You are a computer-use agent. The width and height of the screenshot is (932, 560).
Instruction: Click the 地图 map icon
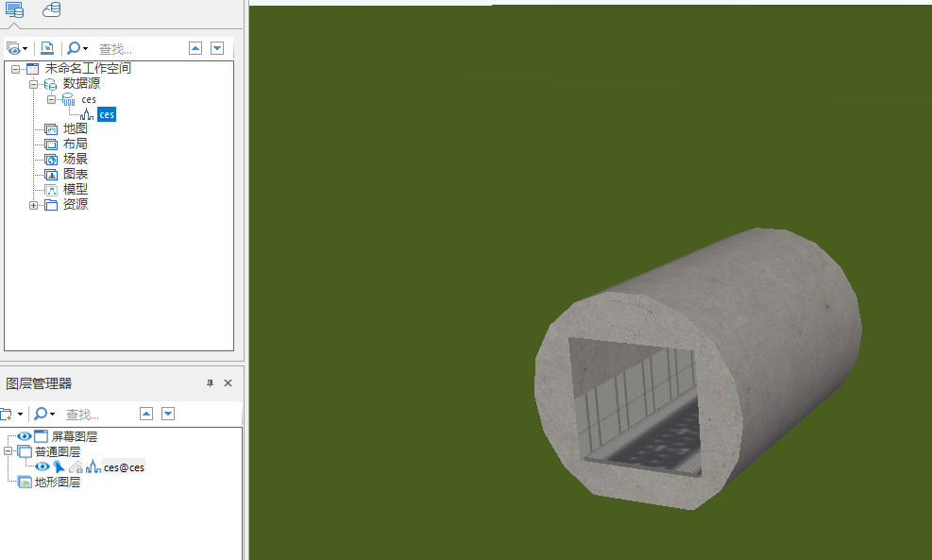tap(51, 129)
